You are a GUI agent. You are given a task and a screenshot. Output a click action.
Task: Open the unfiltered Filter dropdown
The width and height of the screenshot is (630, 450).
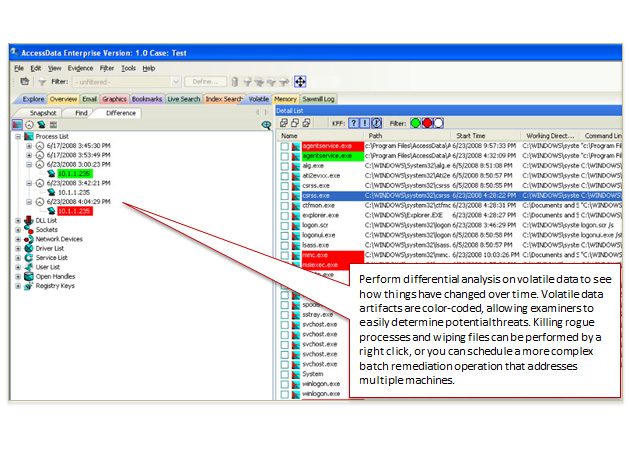(176, 82)
